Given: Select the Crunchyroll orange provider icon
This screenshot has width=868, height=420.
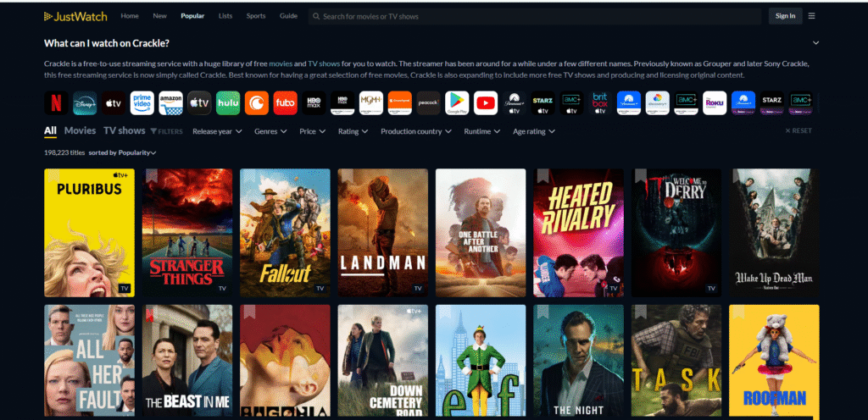Looking at the screenshot, I should pyautogui.click(x=256, y=102).
